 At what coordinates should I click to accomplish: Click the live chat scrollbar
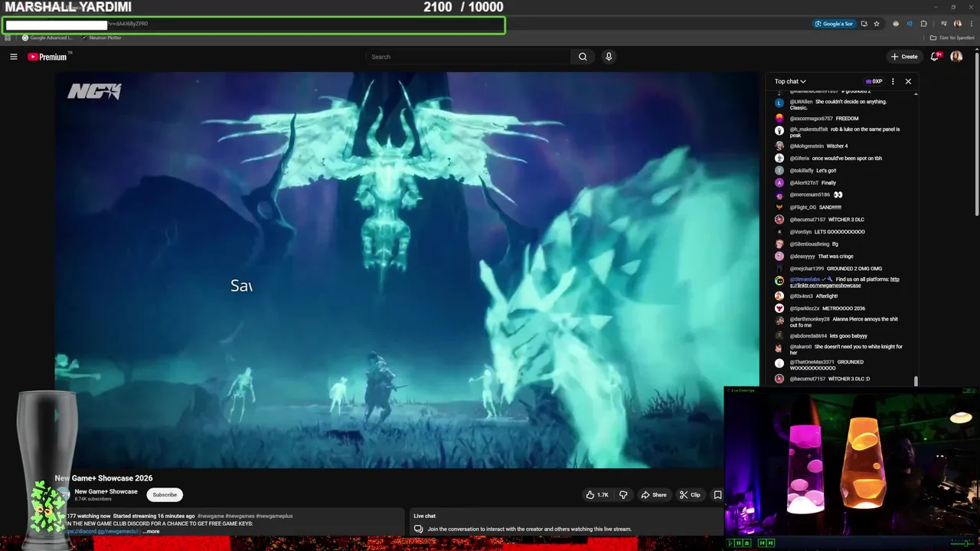[x=916, y=381]
